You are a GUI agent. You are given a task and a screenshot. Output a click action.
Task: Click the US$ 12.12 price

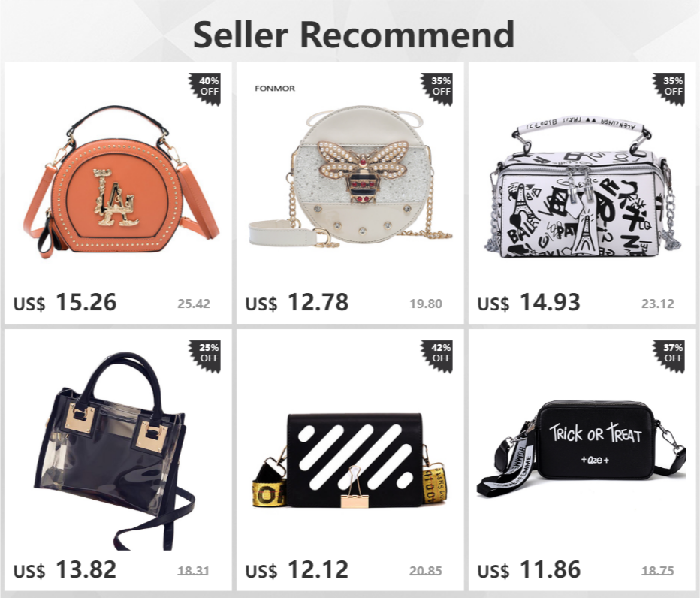(297, 570)
